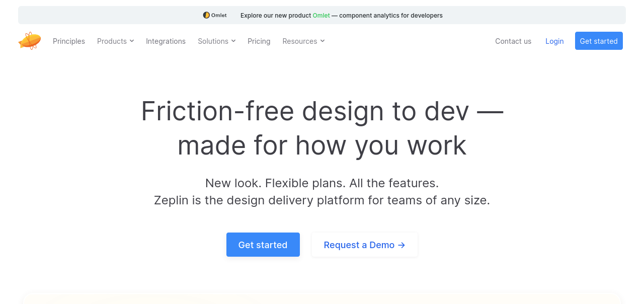Open the Principles page
Screen dimensions: 644x304
click(x=69, y=41)
